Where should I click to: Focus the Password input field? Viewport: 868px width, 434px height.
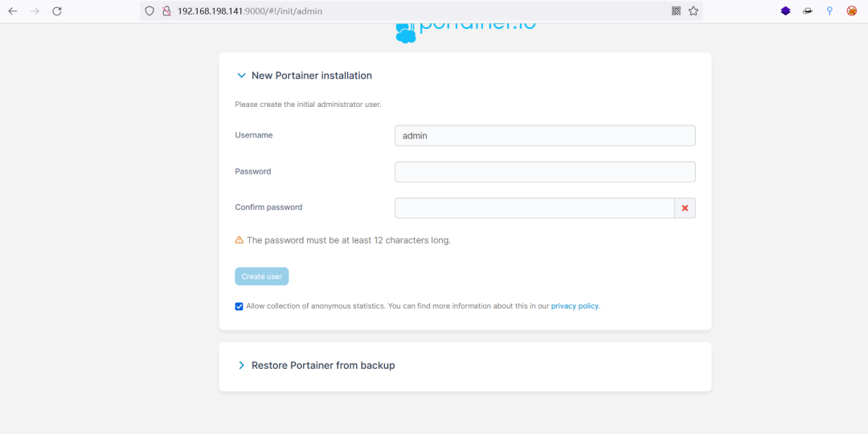pyautogui.click(x=544, y=172)
